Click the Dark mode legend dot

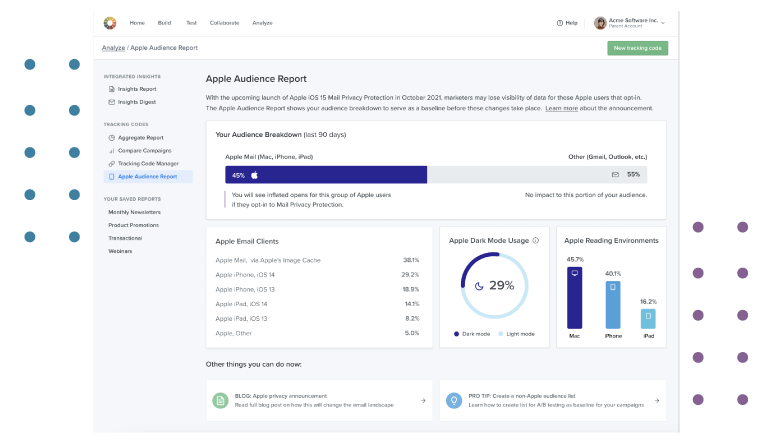click(x=456, y=334)
